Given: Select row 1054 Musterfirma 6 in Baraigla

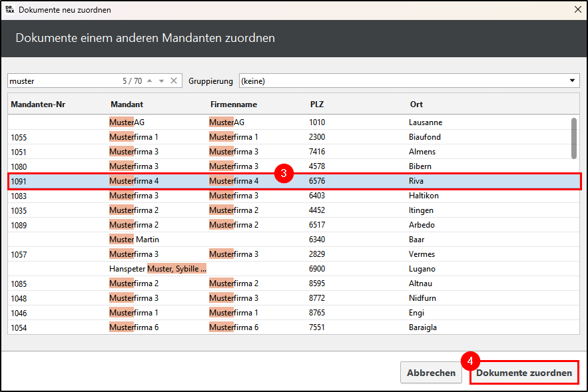Looking at the screenshot, I should pyautogui.click(x=293, y=327).
